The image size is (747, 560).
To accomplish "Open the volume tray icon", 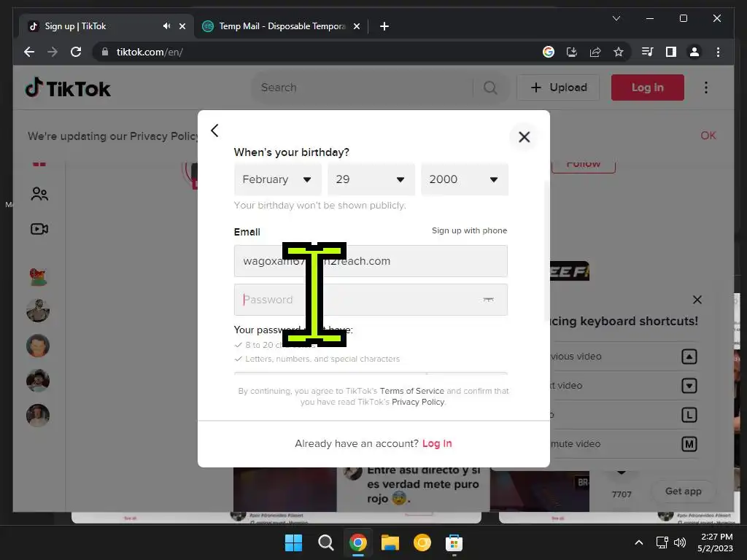I will pyautogui.click(x=680, y=542).
